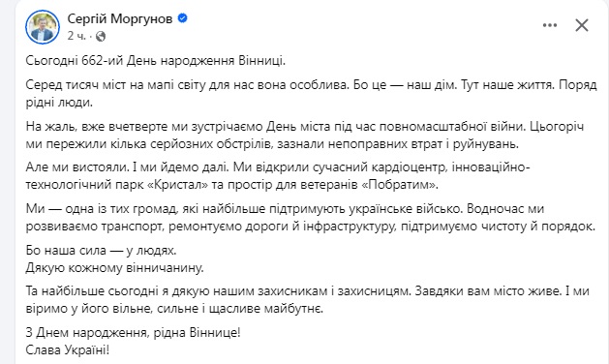The height and width of the screenshot is (364, 609).
Task: Open the Сергій Моргунов profile name link
Action: (x=120, y=18)
